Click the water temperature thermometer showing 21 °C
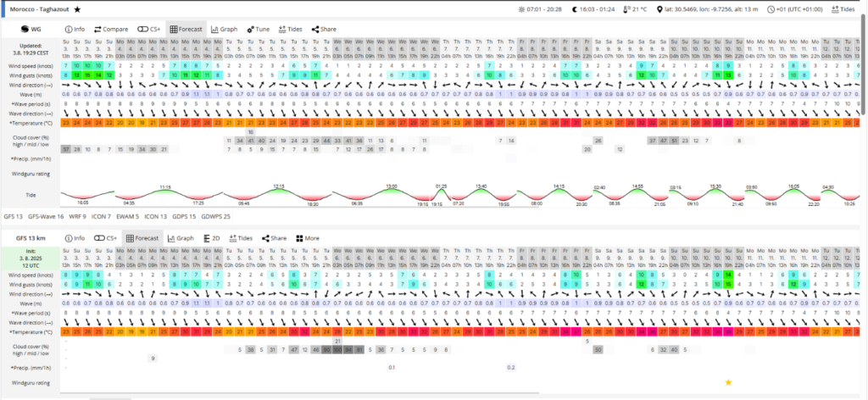Screen dimensions: 868x400 [x=626, y=9]
